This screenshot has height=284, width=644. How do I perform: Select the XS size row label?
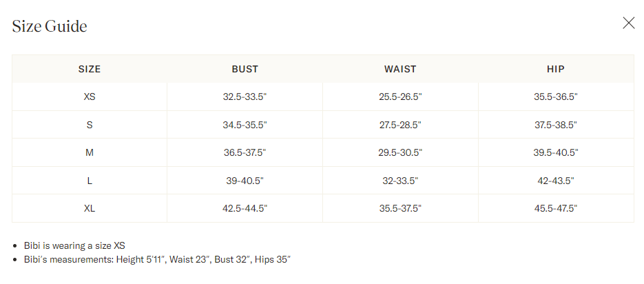click(90, 97)
